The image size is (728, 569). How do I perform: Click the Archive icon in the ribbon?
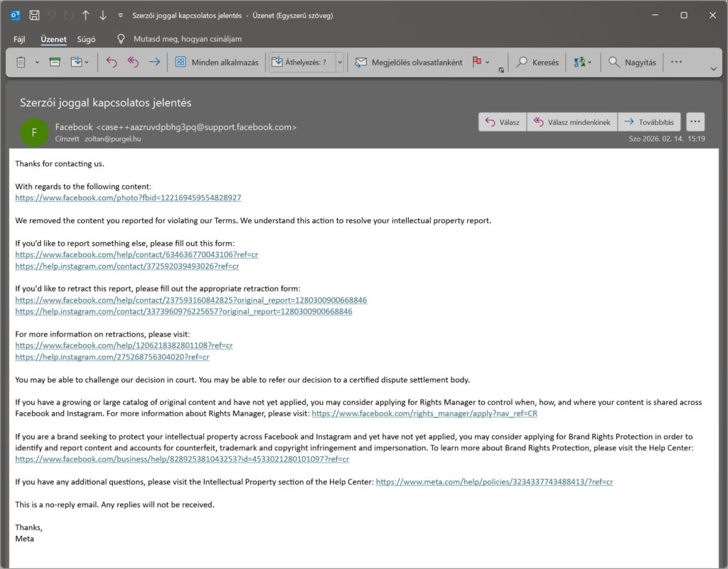pos(55,63)
